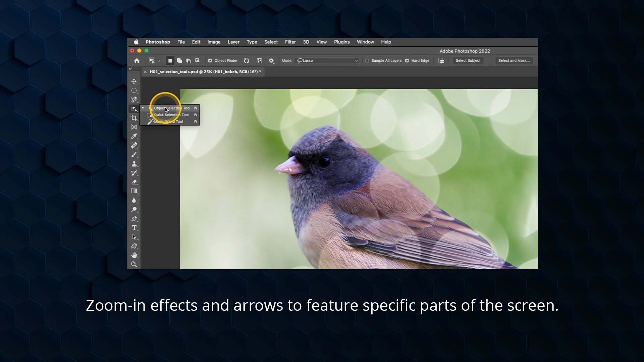
Task: Select the Gradient tool
Action: [x=134, y=191]
